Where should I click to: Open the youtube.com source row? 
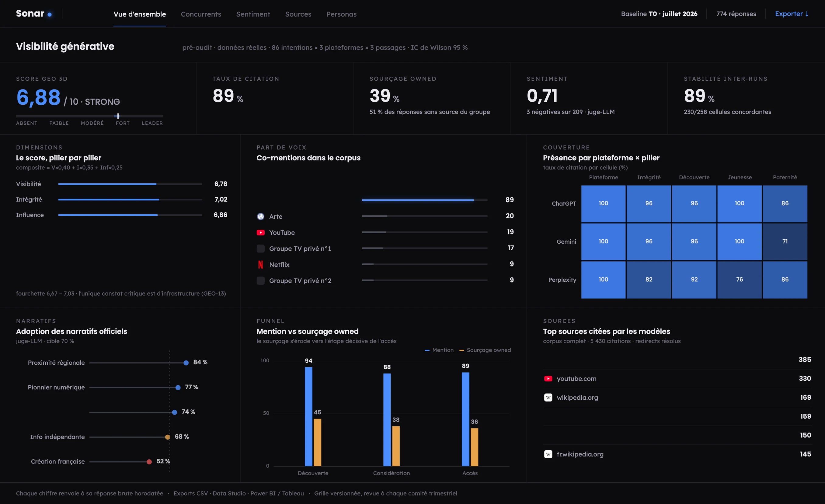pos(677,378)
